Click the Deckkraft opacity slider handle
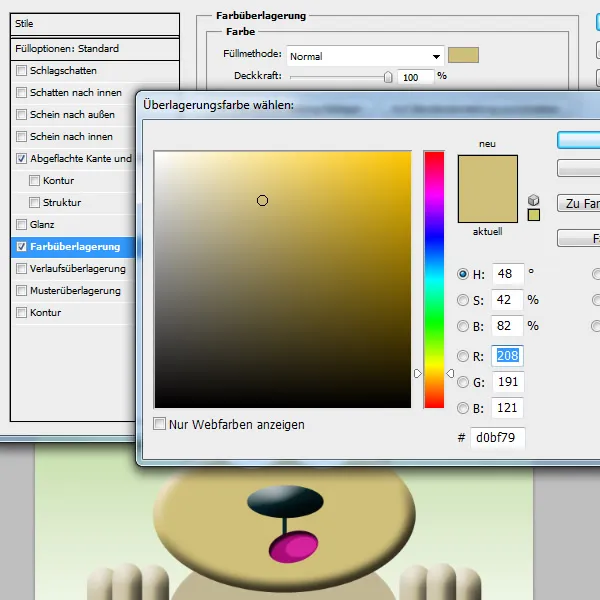Image resolution: width=600 pixels, height=600 pixels. [x=388, y=77]
